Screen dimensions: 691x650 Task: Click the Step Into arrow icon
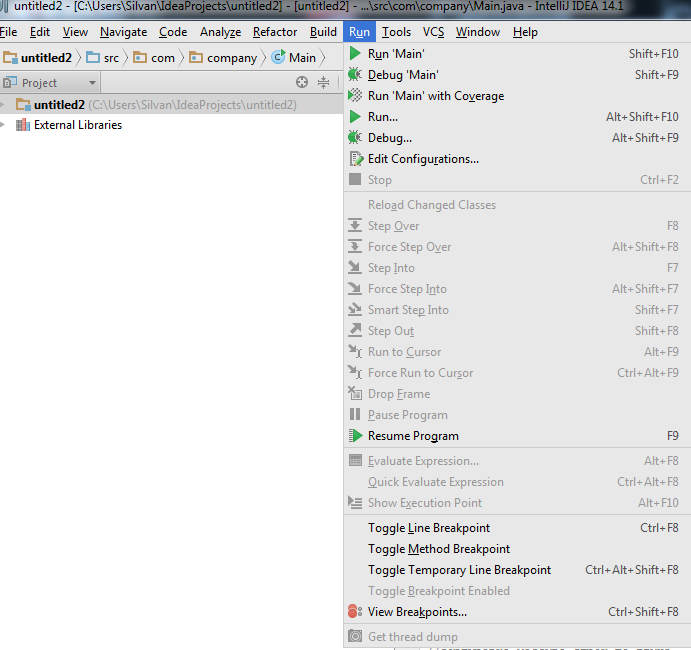point(355,267)
